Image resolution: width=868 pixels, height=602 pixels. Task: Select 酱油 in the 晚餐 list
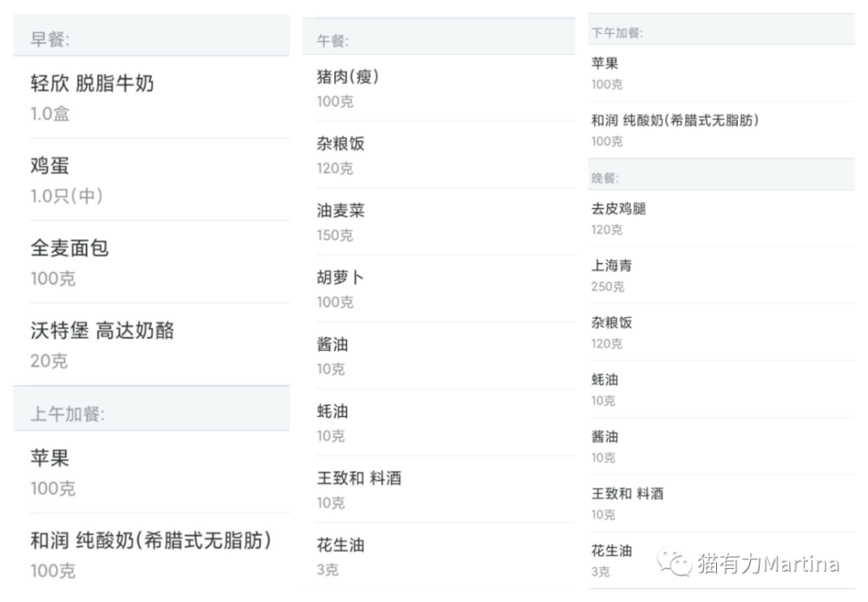(x=721, y=447)
